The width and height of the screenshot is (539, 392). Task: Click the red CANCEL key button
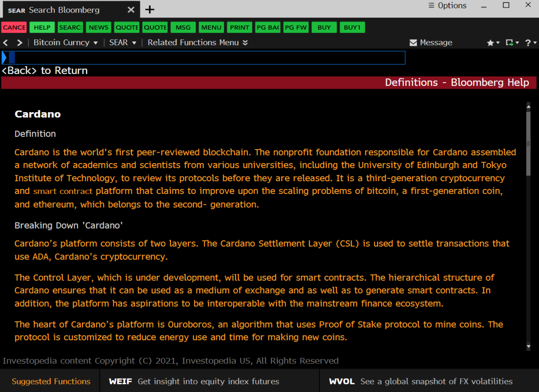(x=14, y=27)
